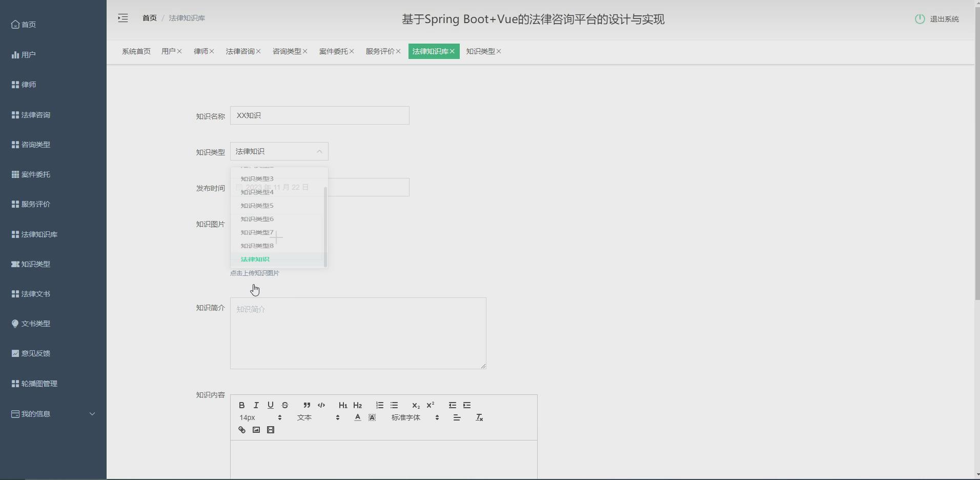The width and height of the screenshot is (980, 480).
Task: Insert a video with the film icon
Action: click(270, 430)
